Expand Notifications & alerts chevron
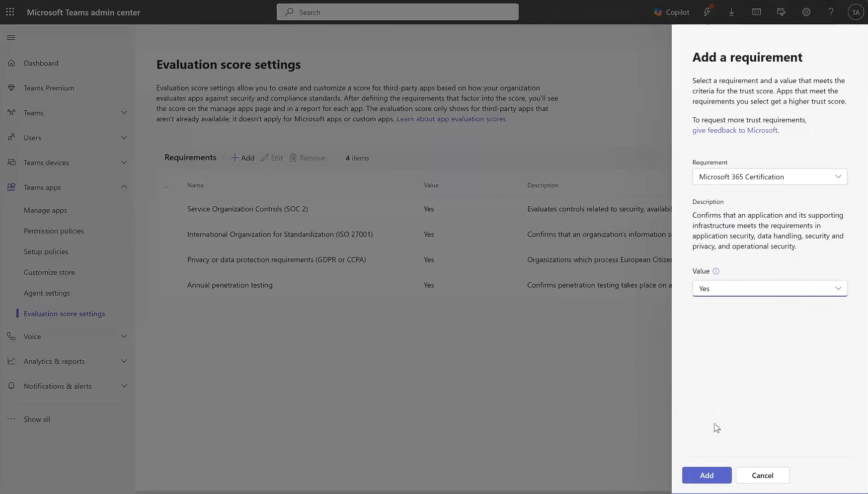The height and width of the screenshot is (494, 868). [x=124, y=386]
